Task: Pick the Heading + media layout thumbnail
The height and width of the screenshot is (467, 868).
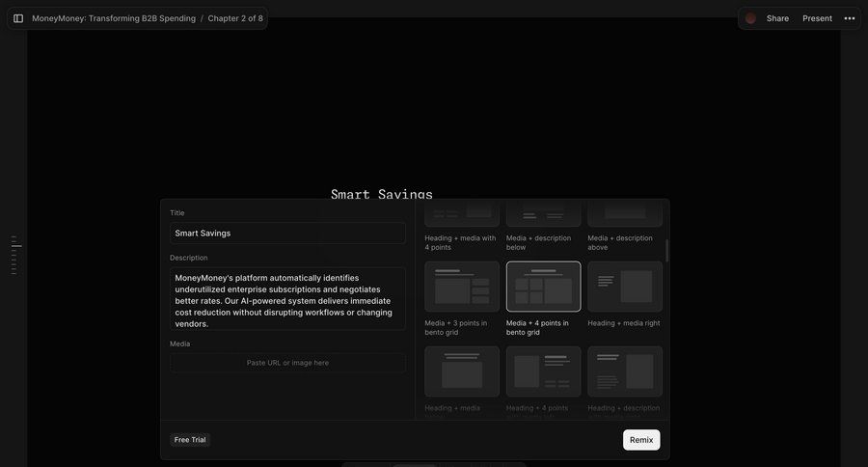Action: click(462, 371)
